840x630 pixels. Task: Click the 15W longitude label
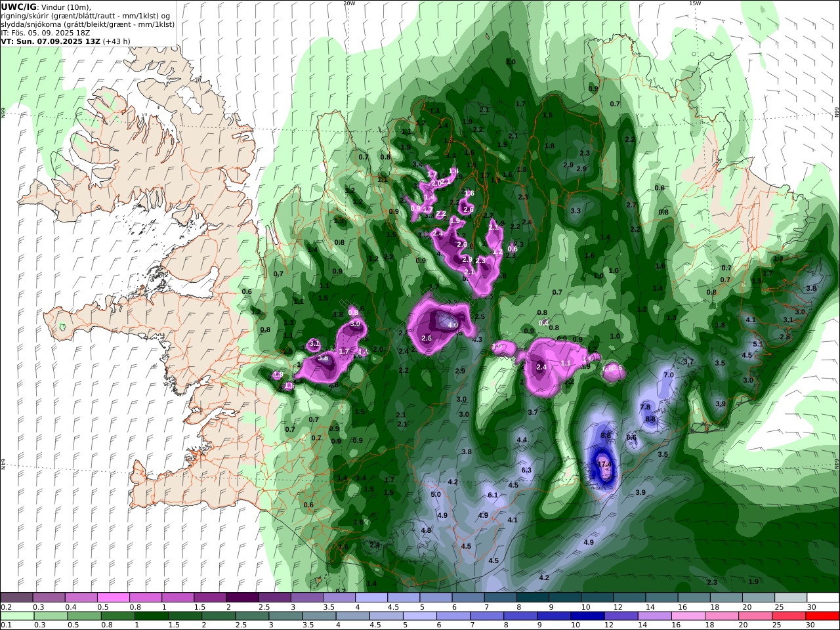pos(694,3)
